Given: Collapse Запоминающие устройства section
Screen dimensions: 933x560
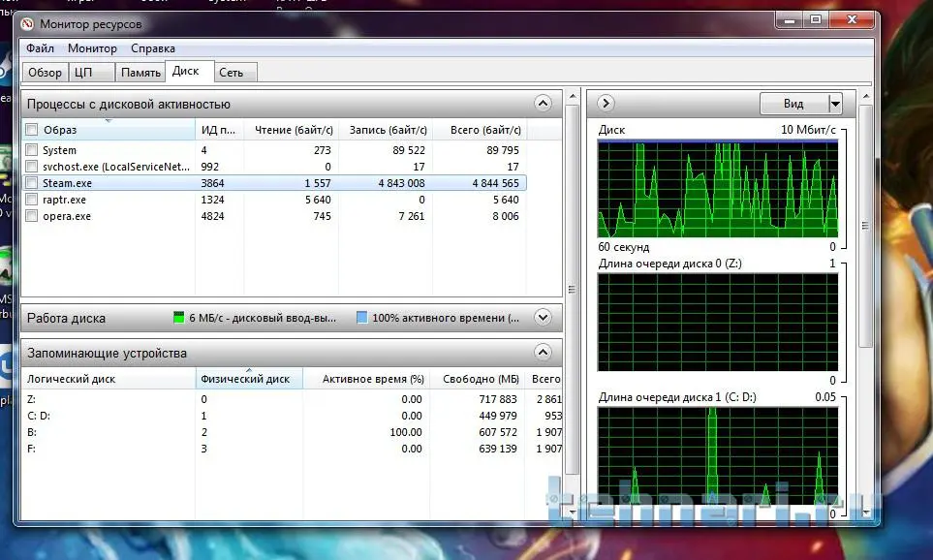Looking at the screenshot, I should point(543,352).
